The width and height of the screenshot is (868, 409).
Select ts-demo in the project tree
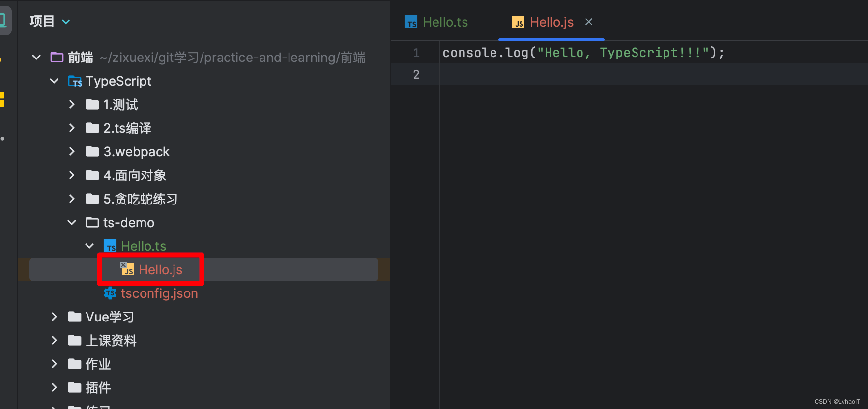[x=129, y=222]
